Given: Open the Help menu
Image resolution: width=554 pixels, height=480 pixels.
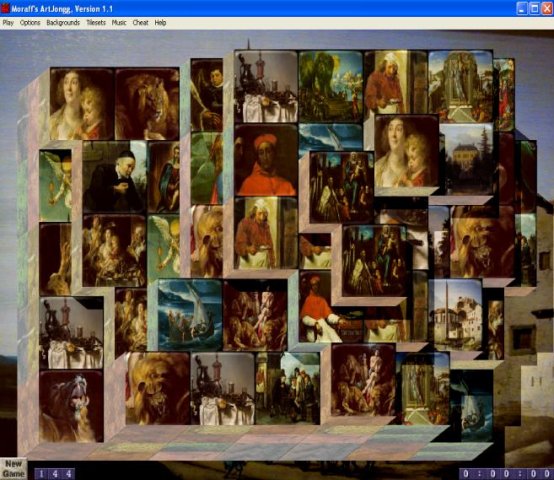Looking at the screenshot, I should pos(160,23).
